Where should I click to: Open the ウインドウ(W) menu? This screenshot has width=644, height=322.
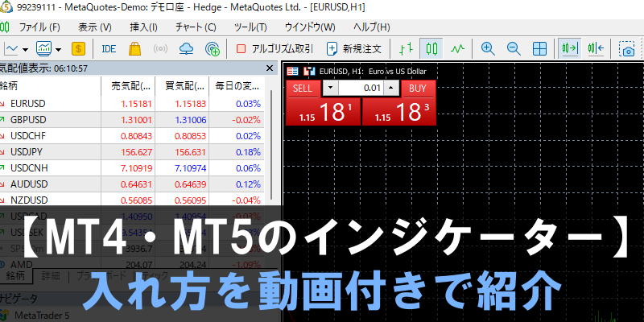pos(310,27)
